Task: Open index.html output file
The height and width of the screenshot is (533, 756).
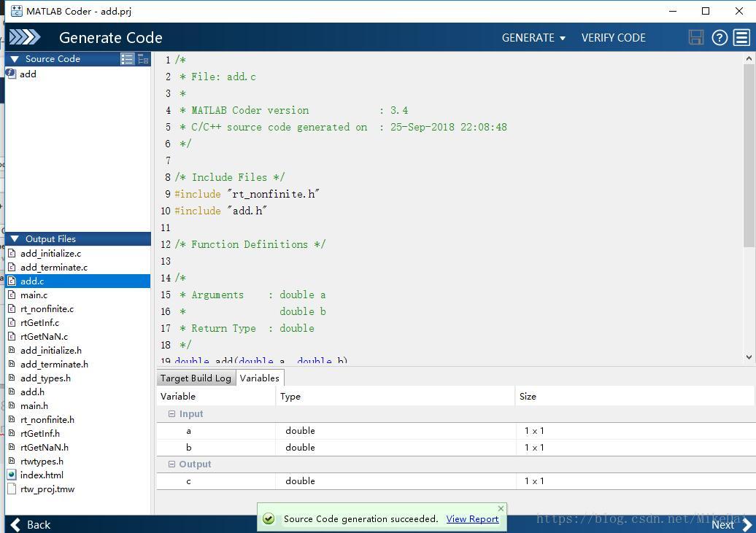Action: click(42, 475)
